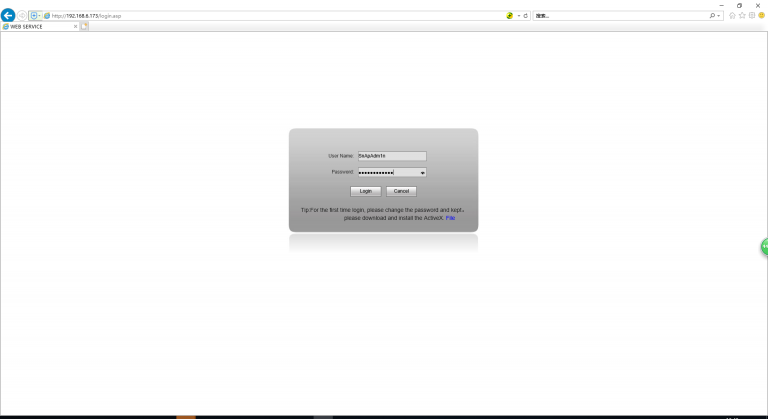The width and height of the screenshot is (768, 419).
Task: Click the green side widget at right edge
Action: [x=764, y=246]
